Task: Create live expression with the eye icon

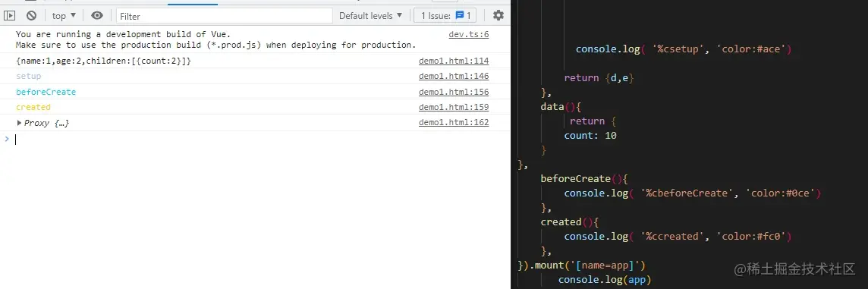Action: click(x=97, y=15)
